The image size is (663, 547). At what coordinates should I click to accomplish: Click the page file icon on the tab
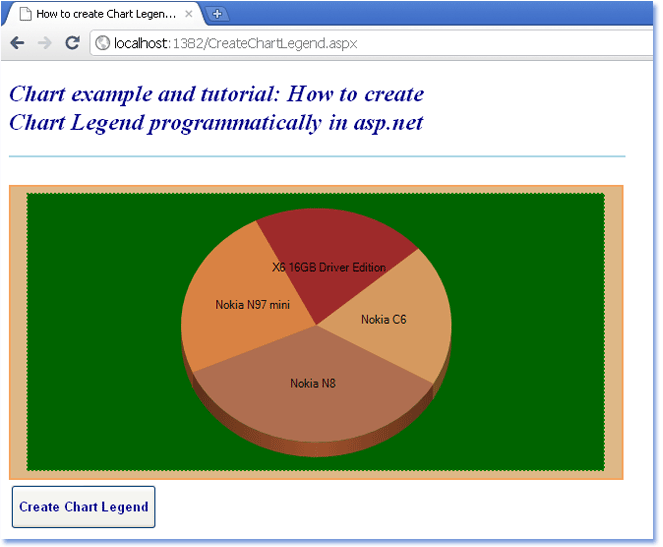click(26, 14)
